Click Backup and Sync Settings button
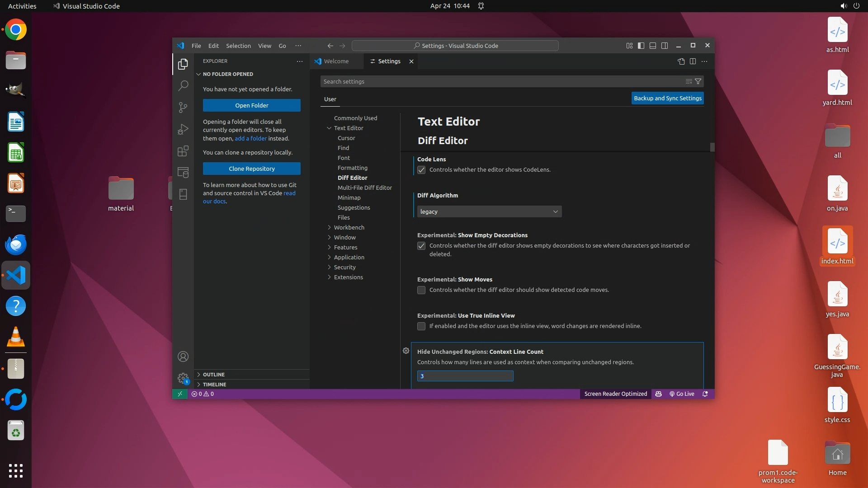The image size is (868, 488). click(667, 98)
